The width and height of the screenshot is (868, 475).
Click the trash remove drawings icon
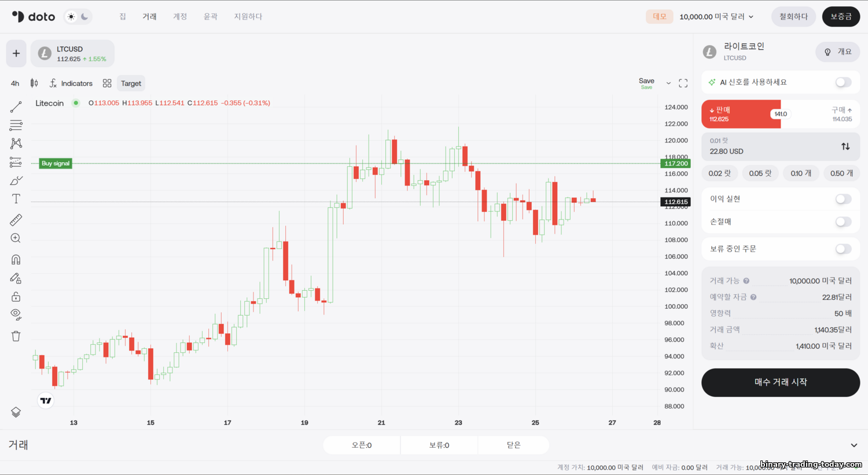(16, 336)
